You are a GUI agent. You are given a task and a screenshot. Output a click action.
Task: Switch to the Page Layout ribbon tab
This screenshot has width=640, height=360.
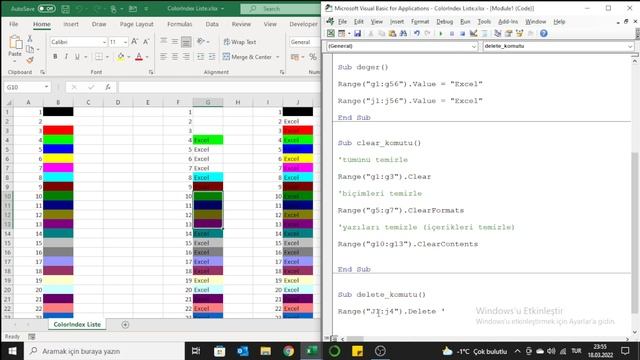[136, 24]
